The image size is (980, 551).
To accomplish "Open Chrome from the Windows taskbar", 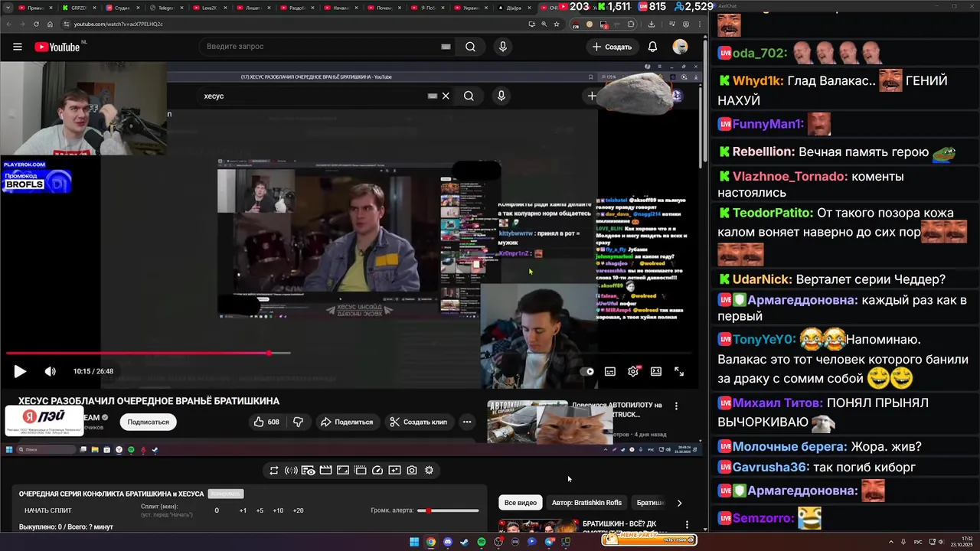I will 431,542.
